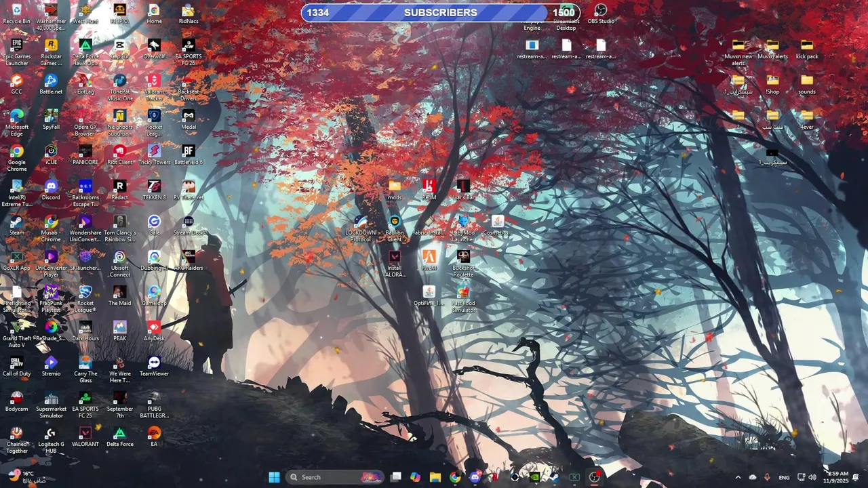Select the Tricky Towers desktop icon
Image resolution: width=868 pixels, height=488 pixels.
(x=154, y=155)
